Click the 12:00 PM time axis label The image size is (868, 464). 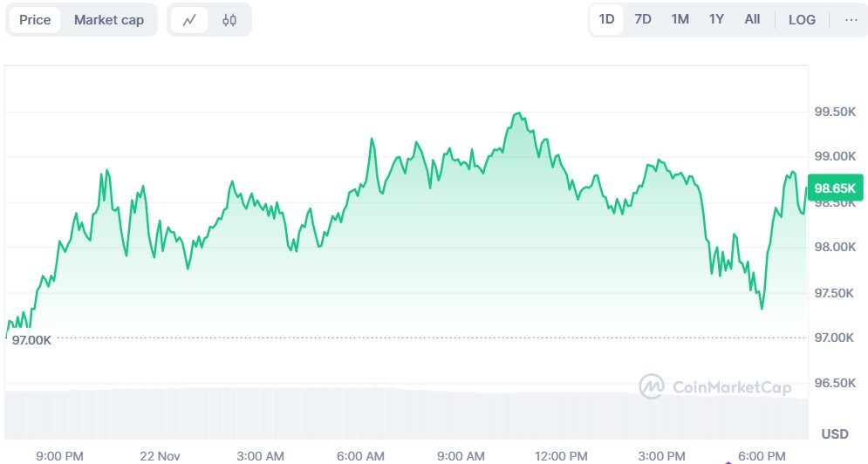[x=561, y=456]
